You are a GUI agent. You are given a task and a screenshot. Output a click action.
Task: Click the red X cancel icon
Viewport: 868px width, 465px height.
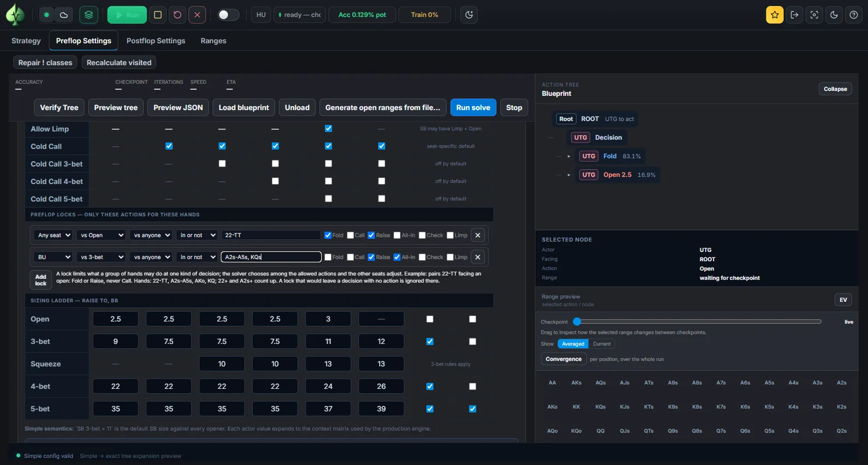click(197, 15)
